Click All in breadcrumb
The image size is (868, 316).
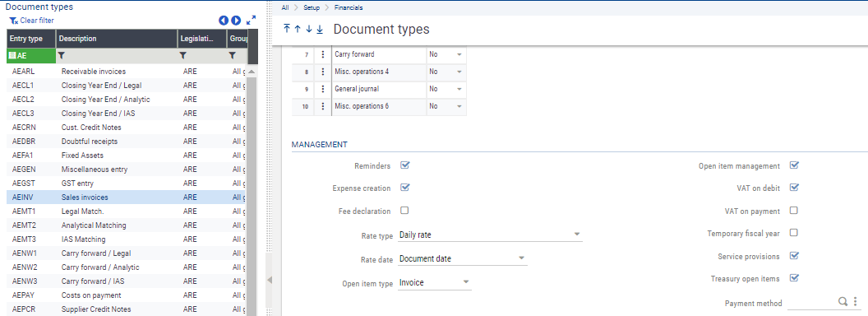285,7
